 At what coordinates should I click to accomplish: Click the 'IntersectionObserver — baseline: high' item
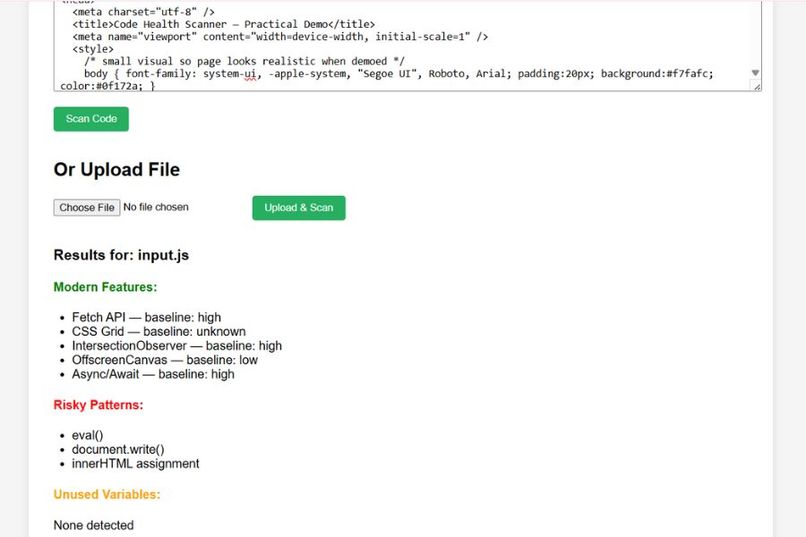point(177,346)
